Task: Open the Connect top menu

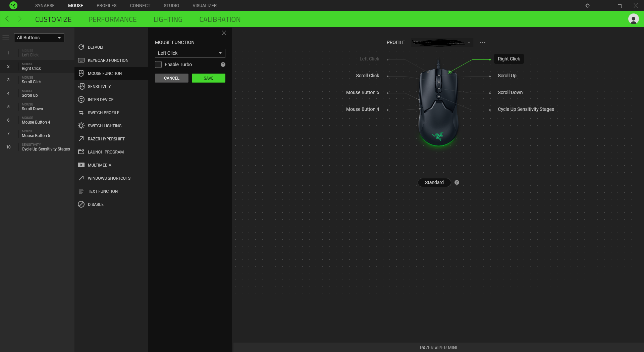Action: coord(140,6)
